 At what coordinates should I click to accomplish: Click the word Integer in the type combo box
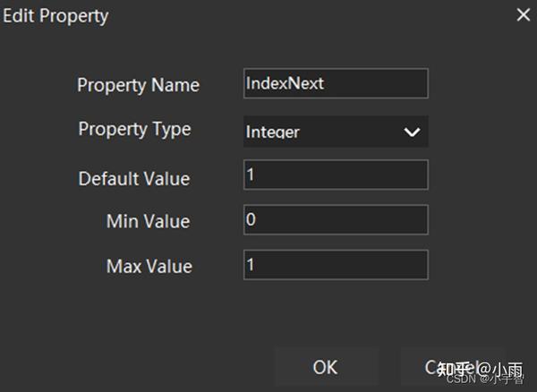272,132
